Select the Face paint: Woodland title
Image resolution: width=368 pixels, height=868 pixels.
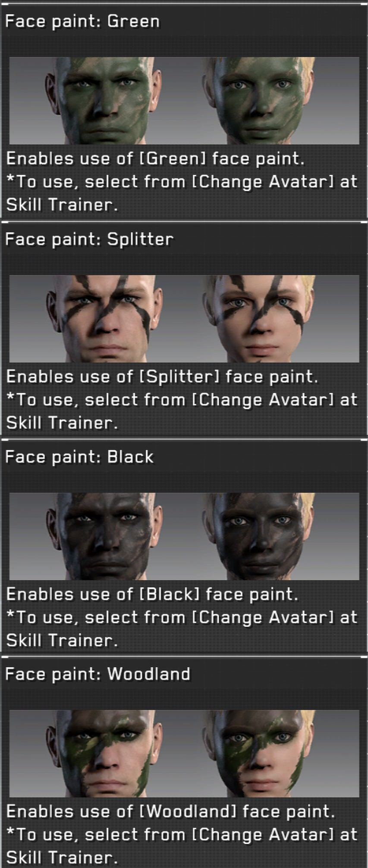pyautogui.click(x=98, y=674)
